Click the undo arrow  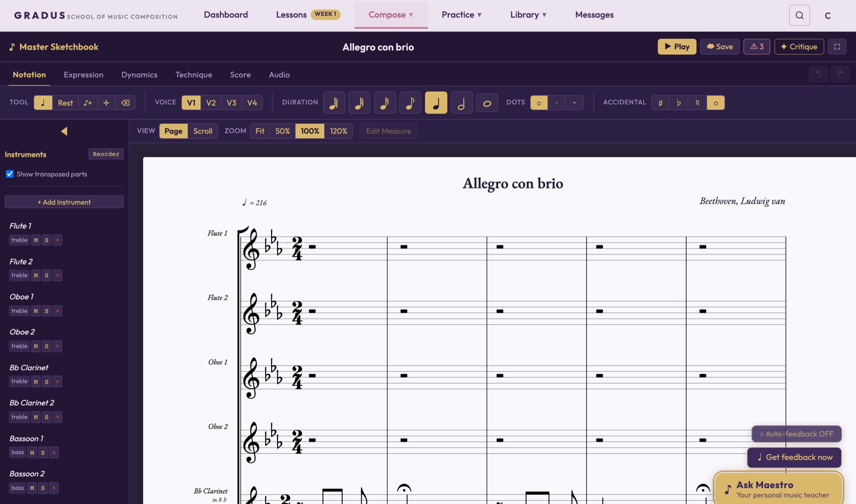coord(818,74)
